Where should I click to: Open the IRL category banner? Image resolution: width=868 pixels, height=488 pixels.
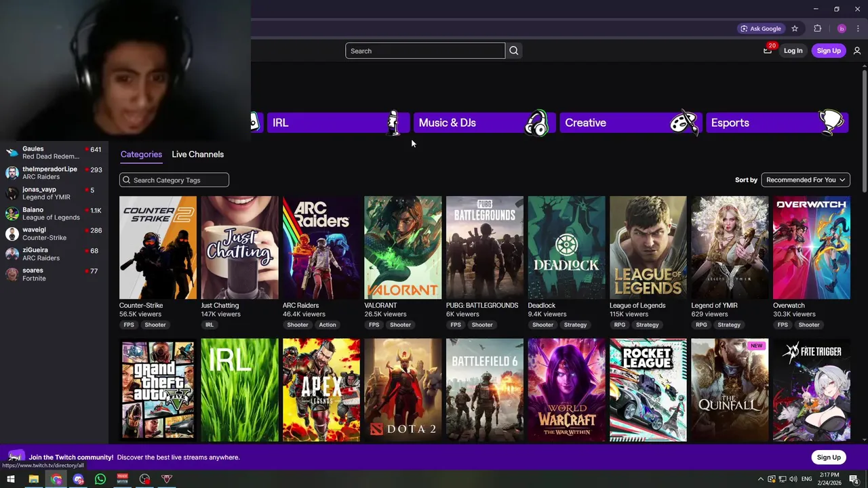coord(338,123)
